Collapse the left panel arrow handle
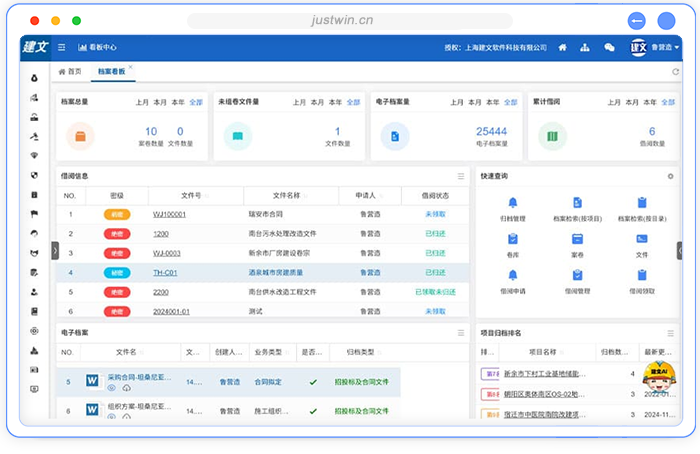 [x=55, y=250]
